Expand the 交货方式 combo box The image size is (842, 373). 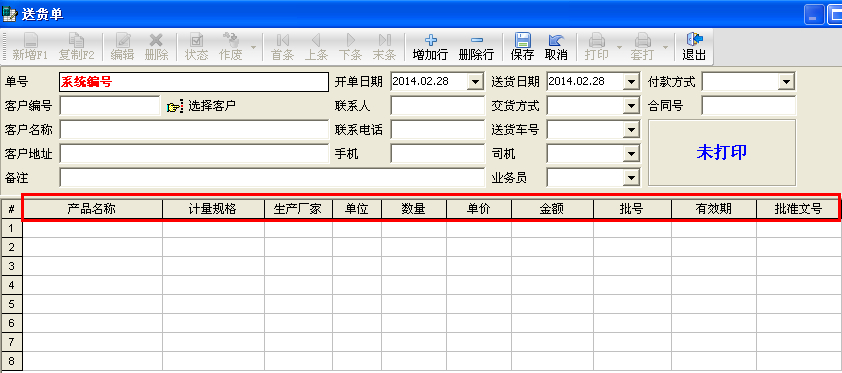pyautogui.click(x=632, y=106)
